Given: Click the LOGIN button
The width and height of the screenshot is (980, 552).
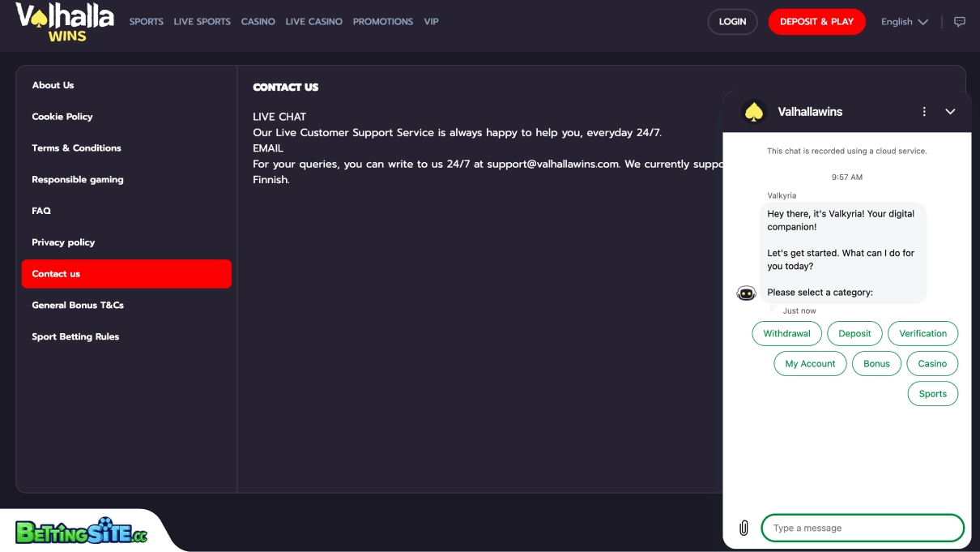Looking at the screenshot, I should 732,22.
